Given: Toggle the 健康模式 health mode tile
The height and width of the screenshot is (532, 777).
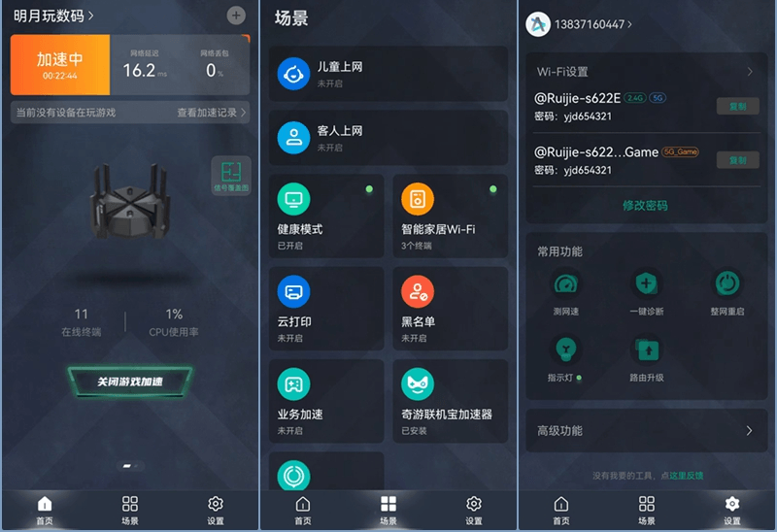Looking at the screenshot, I should (326, 216).
